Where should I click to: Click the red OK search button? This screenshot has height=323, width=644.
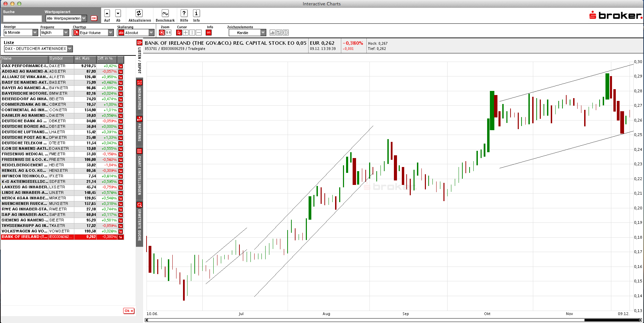click(x=94, y=18)
